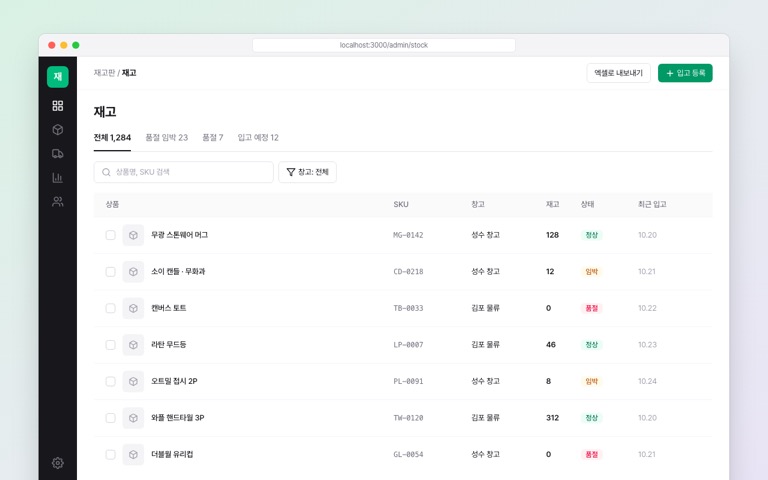This screenshot has height=480, width=768.
Task: Sort by the SKU column header
Action: (x=401, y=204)
